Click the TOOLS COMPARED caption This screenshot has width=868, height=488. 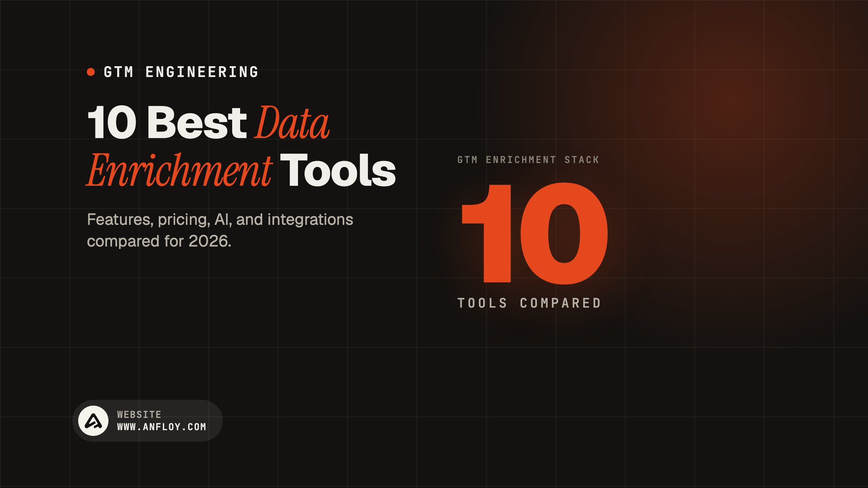tap(529, 303)
